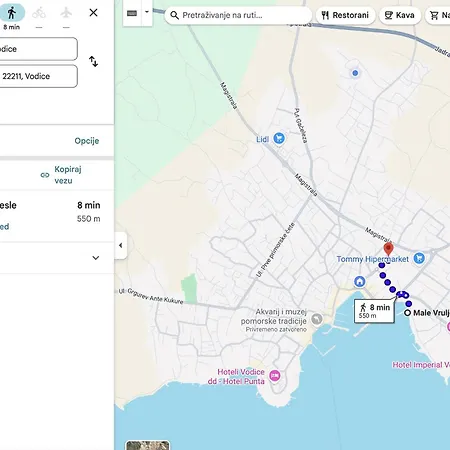Image resolution: width=450 pixels, height=450 pixels.
Task: Expand the route details chevron
Action: (96, 258)
